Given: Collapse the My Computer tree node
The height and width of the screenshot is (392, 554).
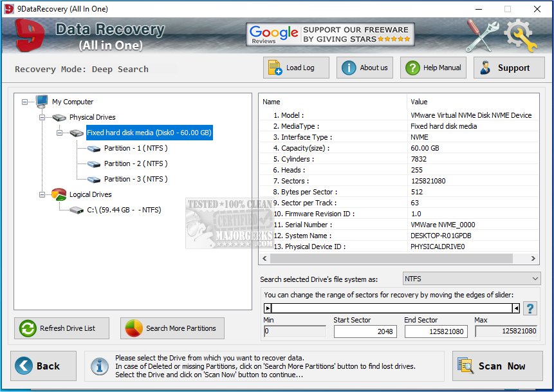Looking at the screenshot, I should tap(24, 102).
